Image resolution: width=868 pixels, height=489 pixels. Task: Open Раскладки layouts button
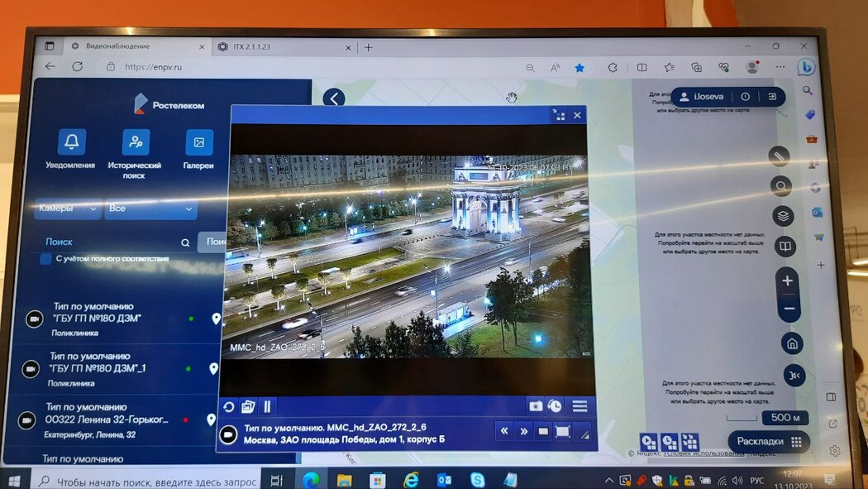tap(768, 441)
